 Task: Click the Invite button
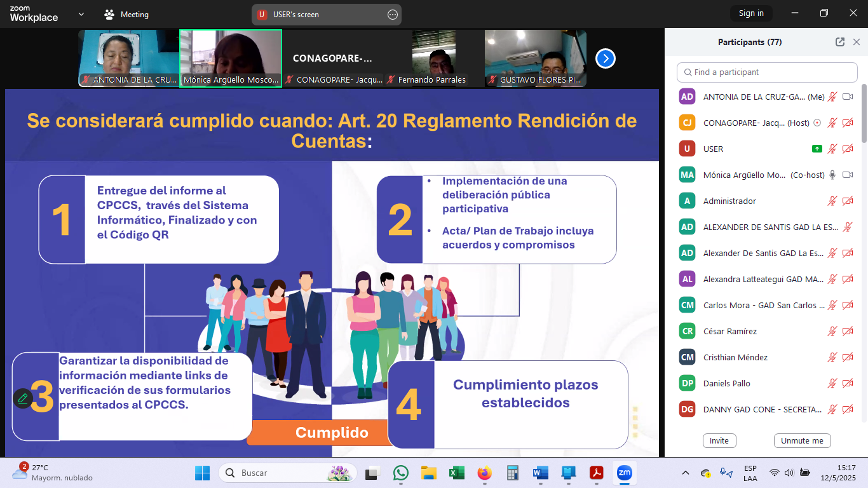click(x=719, y=440)
